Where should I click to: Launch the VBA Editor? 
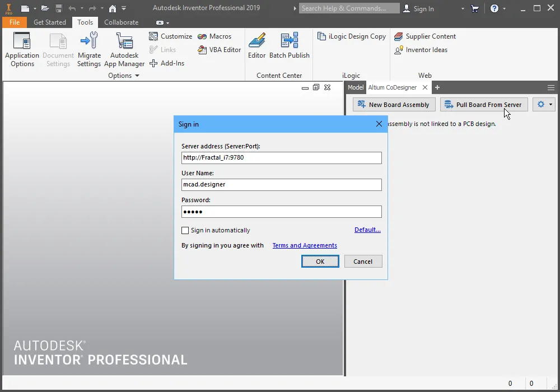tap(220, 50)
